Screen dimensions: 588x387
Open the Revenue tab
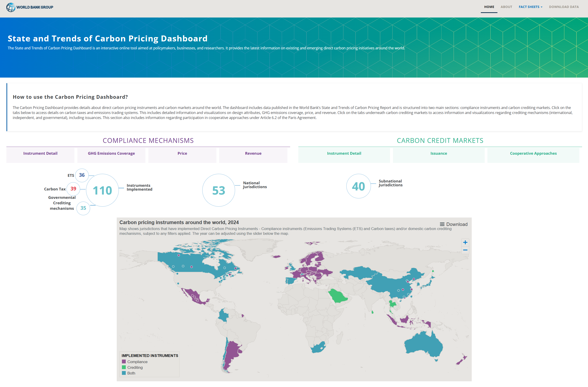click(253, 155)
